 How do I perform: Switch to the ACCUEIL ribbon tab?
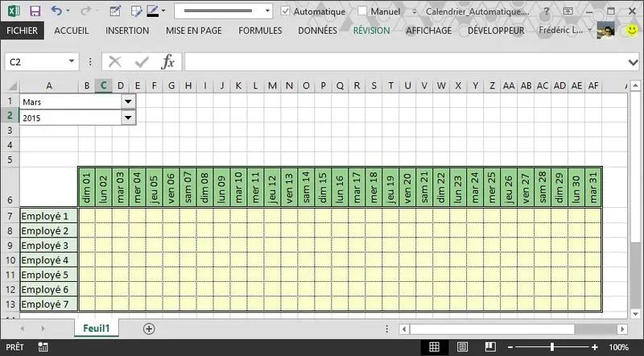tap(72, 31)
